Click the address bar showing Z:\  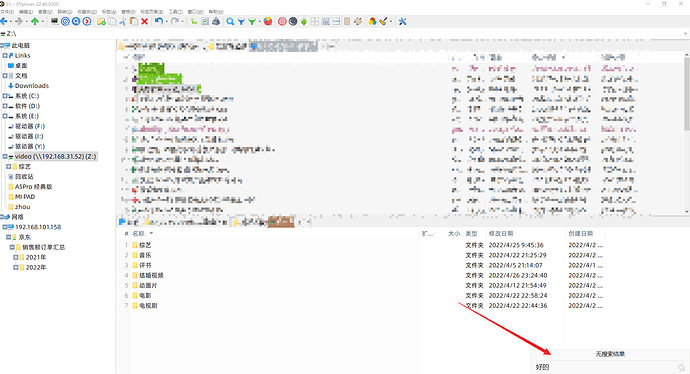click(341, 33)
